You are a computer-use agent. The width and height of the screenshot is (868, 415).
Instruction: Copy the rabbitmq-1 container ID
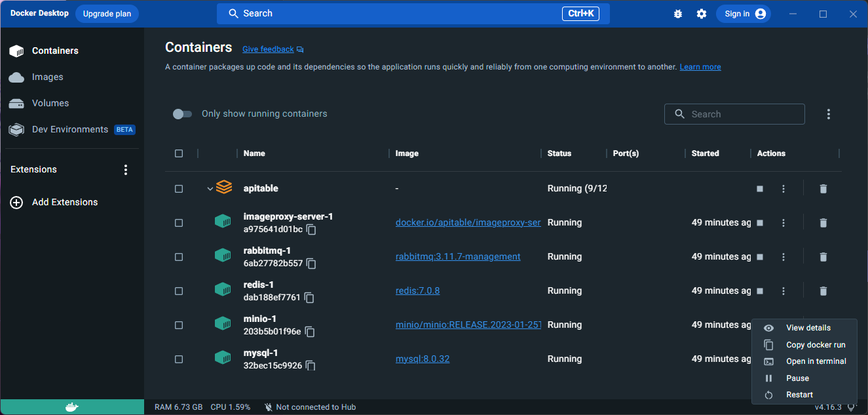click(312, 264)
